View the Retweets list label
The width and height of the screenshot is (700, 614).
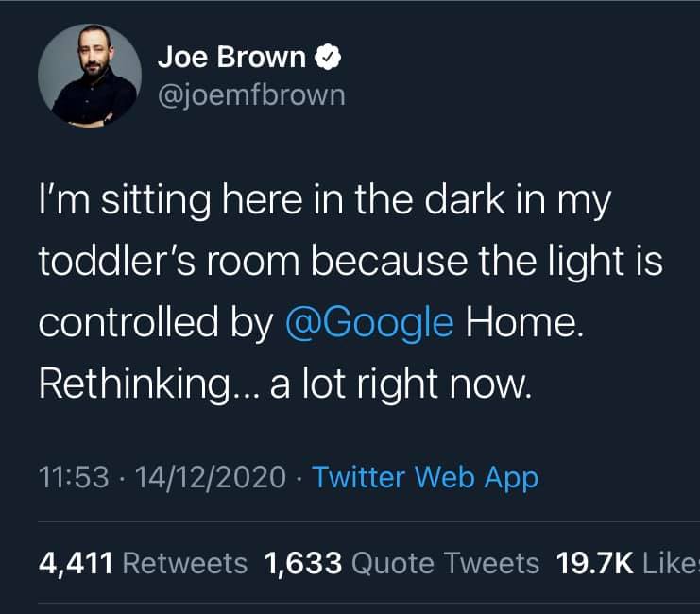pos(186,564)
